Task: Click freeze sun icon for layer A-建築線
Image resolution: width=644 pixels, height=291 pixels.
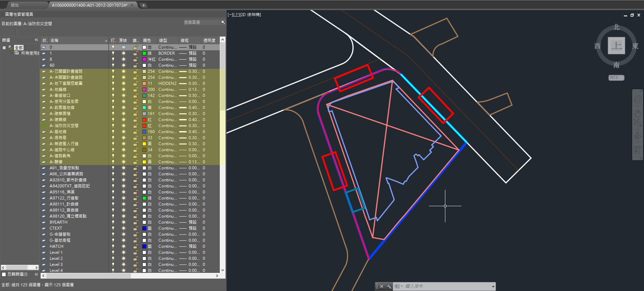Action: (x=124, y=120)
